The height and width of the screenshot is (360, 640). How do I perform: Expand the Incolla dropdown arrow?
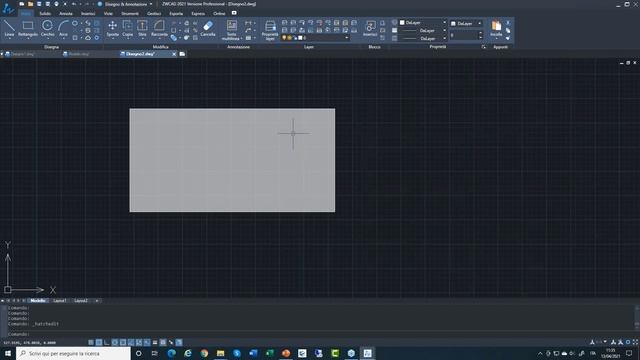496,38
